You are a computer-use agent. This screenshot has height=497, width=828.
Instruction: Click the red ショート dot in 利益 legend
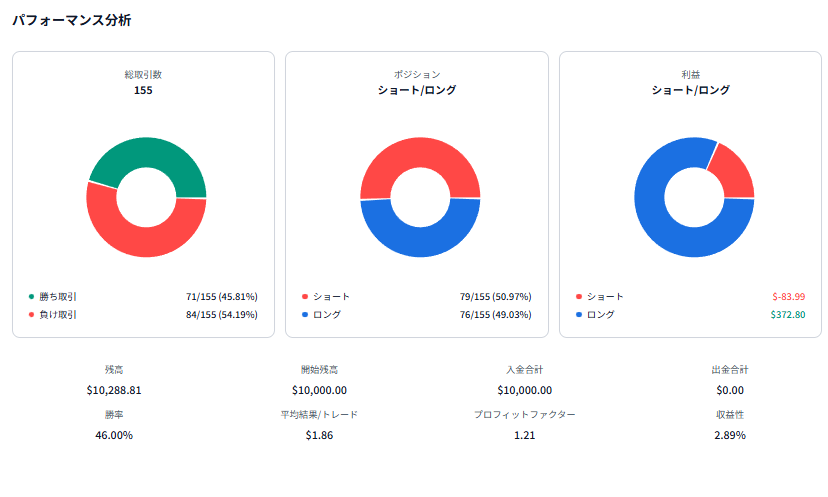[578, 297]
